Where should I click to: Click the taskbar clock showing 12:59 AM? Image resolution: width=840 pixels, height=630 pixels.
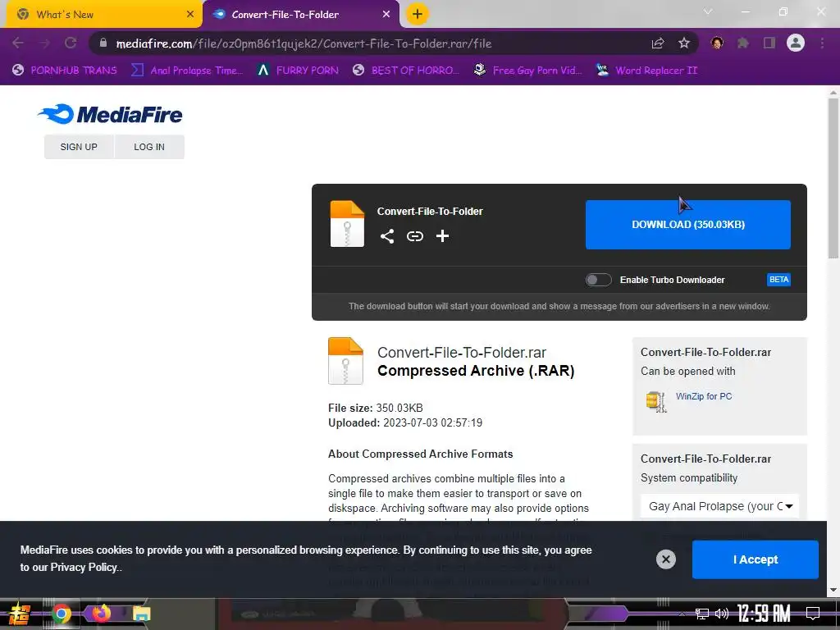pos(764,614)
